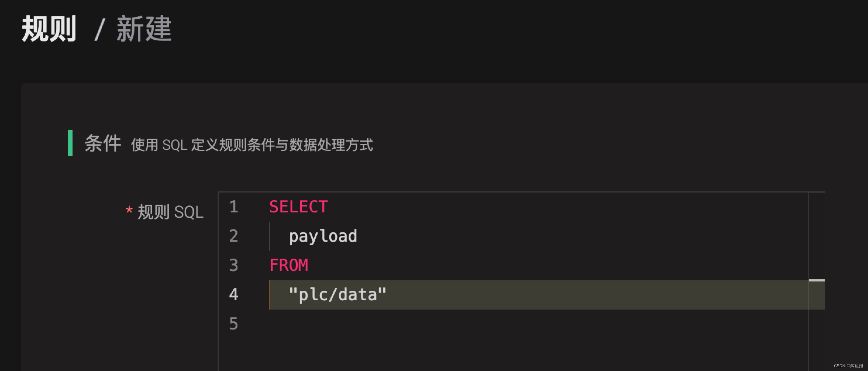Click the CSDN watermark text
This screenshot has height=371, width=868.
848,366
